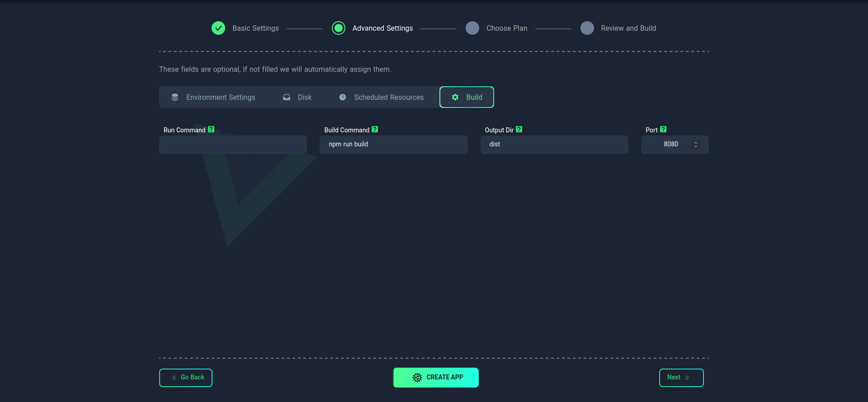Select the Build tab
Viewport: 868px width, 402px height.
tap(467, 97)
